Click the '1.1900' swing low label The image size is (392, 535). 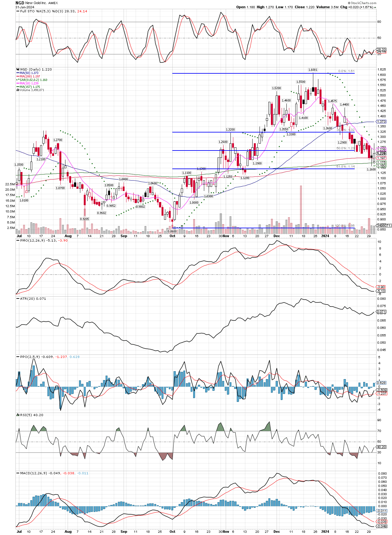click(x=257, y=163)
